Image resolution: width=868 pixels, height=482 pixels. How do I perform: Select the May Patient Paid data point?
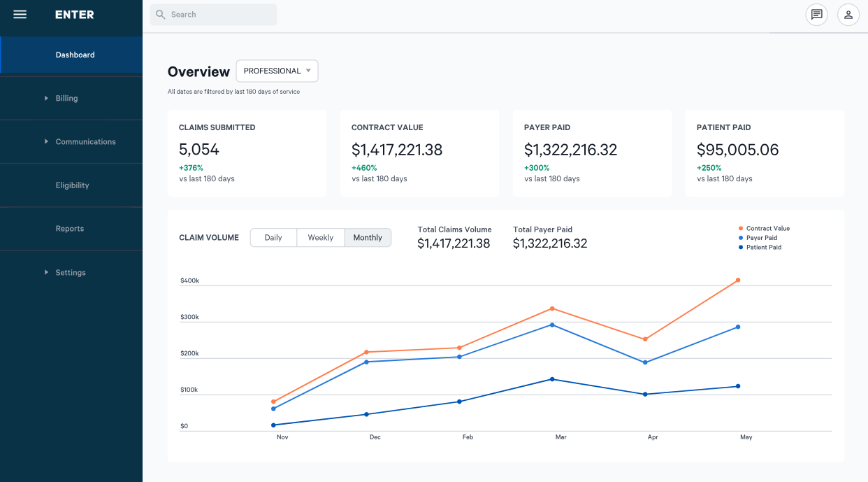(738, 386)
